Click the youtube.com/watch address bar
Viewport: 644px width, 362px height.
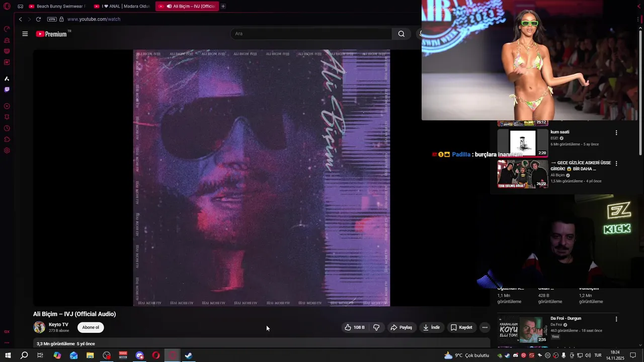pos(94,19)
